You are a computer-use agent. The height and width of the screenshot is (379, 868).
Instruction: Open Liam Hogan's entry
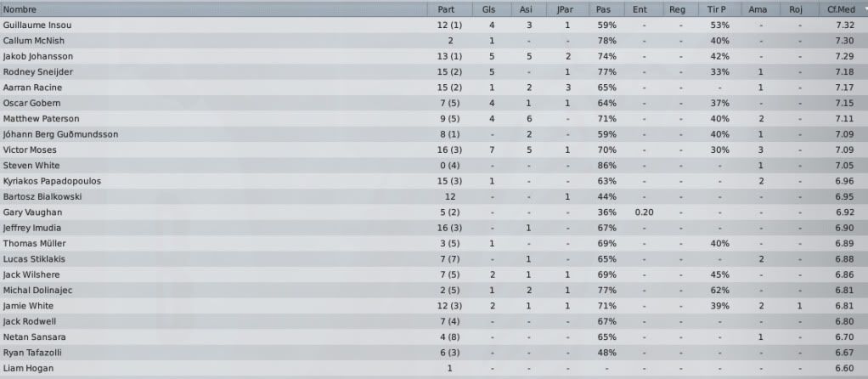point(28,368)
